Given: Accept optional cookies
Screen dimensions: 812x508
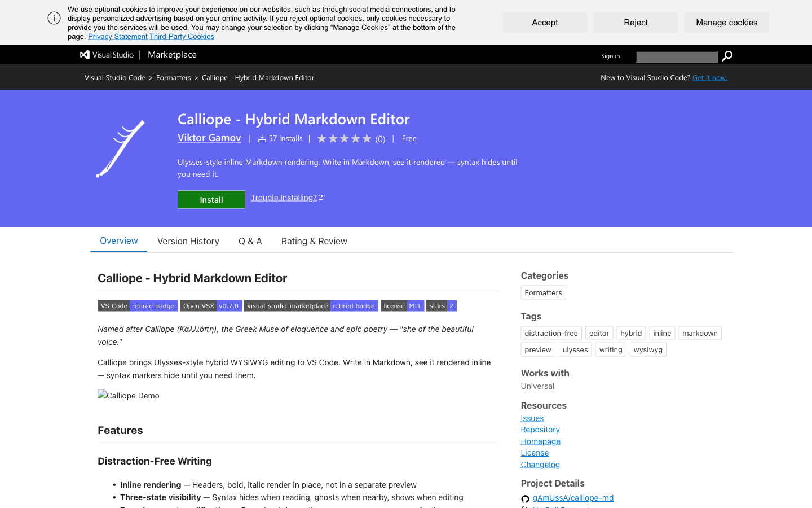Looking at the screenshot, I should 545,23.
